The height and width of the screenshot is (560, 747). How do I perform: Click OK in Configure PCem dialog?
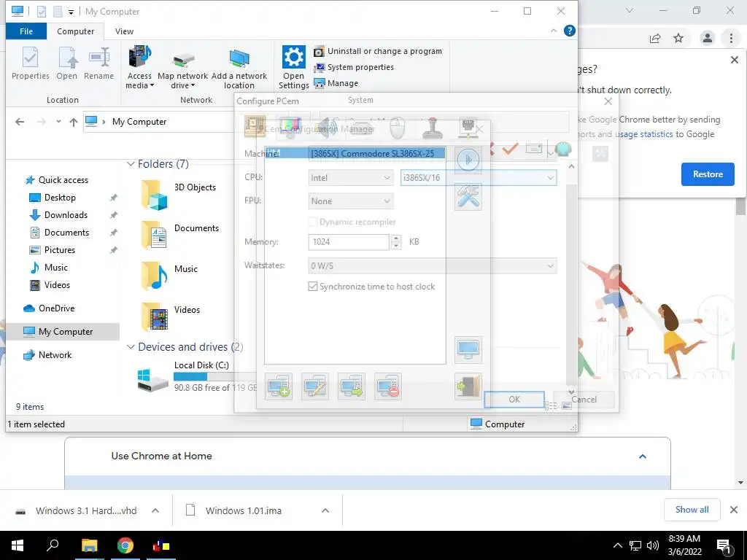pos(514,400)
